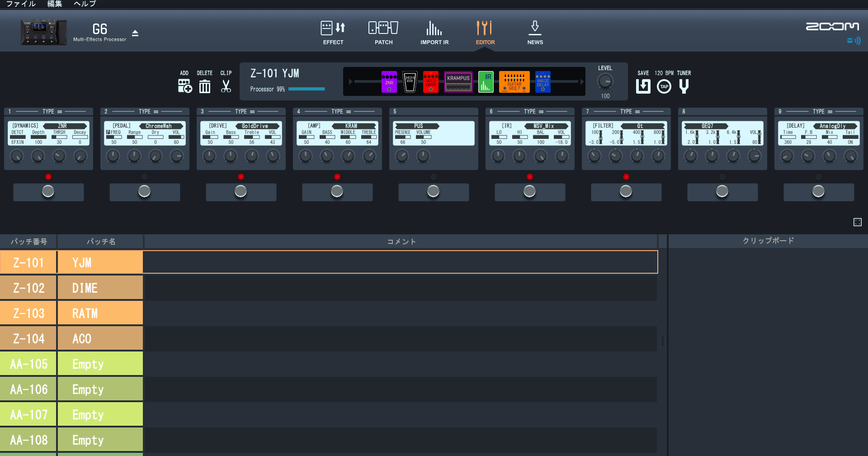Sort by パッチ番号 column header
This screenshot has height=456, width=868.
pos(28,242)
